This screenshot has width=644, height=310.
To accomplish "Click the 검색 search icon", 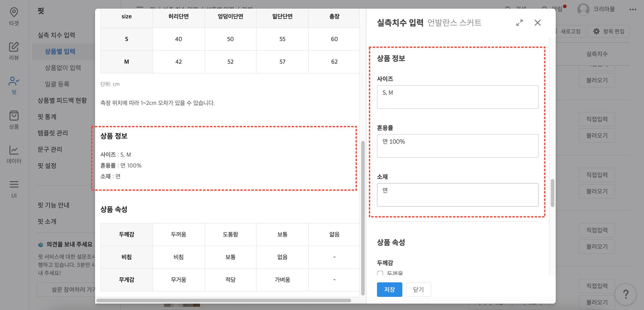I will pos(508,8).
